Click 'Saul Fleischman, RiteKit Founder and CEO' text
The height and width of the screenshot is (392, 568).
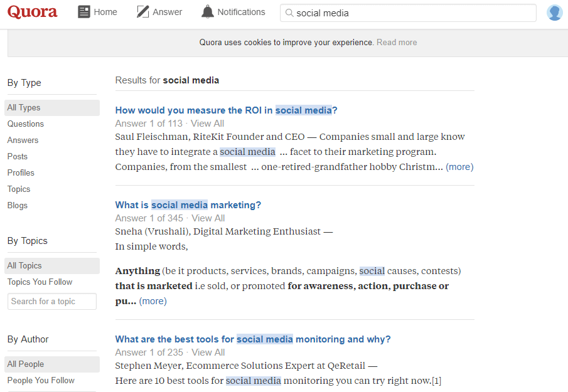click(210, 137)
